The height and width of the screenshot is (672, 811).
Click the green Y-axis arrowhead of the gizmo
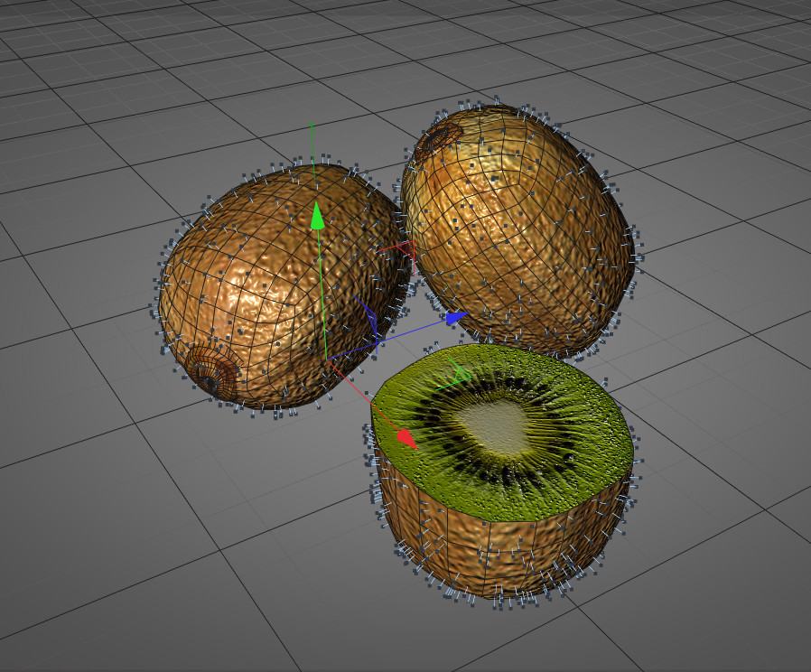coord(317,216)
